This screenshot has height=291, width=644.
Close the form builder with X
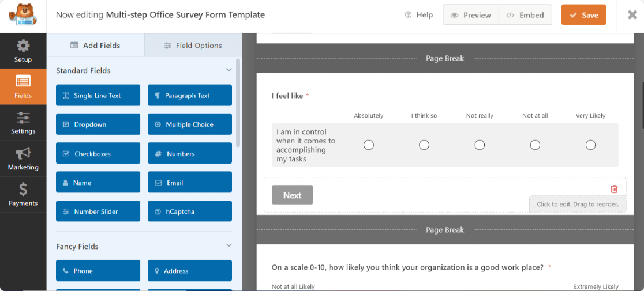point(632,15)
